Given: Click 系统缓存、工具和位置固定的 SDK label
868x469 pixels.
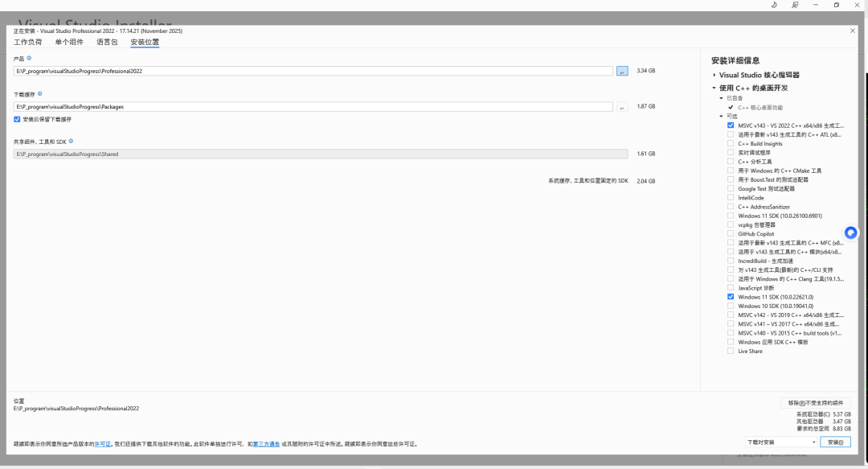Looking at the screenshot, I should click(588, 181).
